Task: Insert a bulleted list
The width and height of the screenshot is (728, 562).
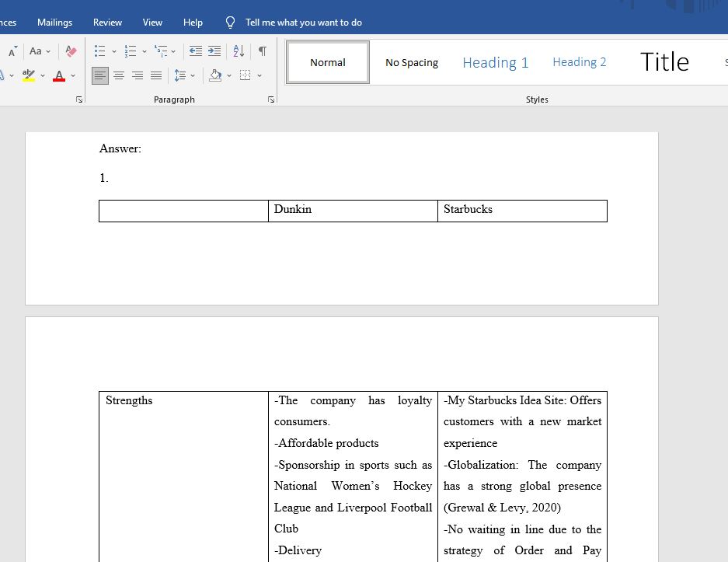Action: 99,51
